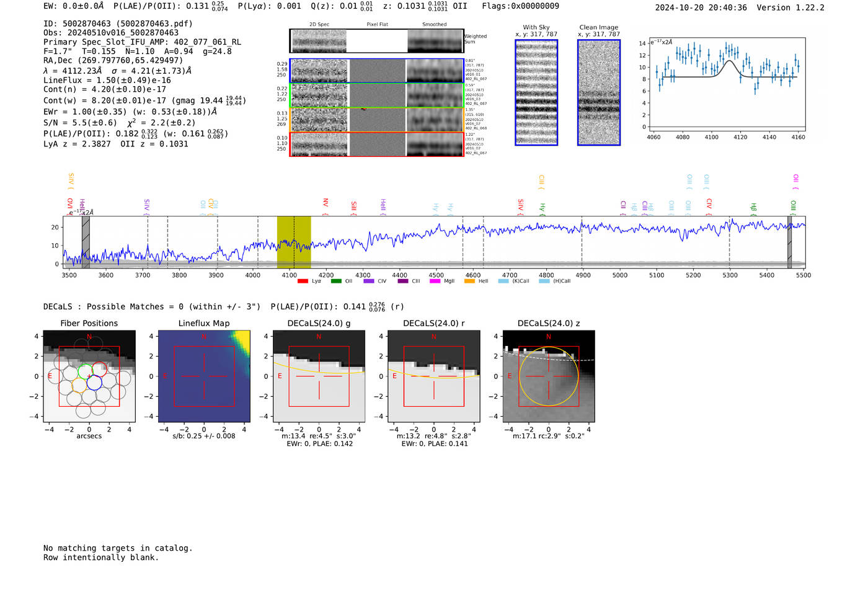The image size is (868, 591).
Task: Click the Flags:0x00000009 text
Action: point(520,6)
